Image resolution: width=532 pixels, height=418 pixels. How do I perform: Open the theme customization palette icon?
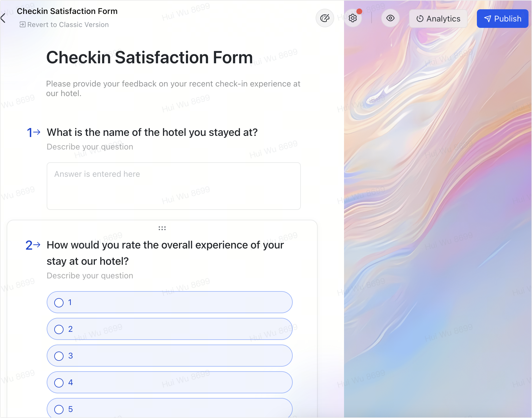[x=325, y=18]
